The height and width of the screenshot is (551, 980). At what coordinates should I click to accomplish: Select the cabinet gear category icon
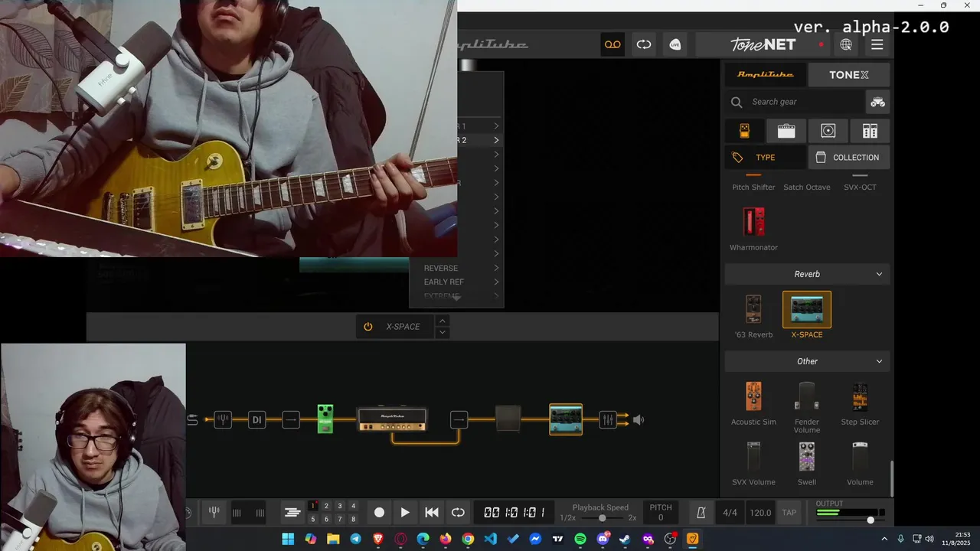pyautogui.click(x=828, y=131)
